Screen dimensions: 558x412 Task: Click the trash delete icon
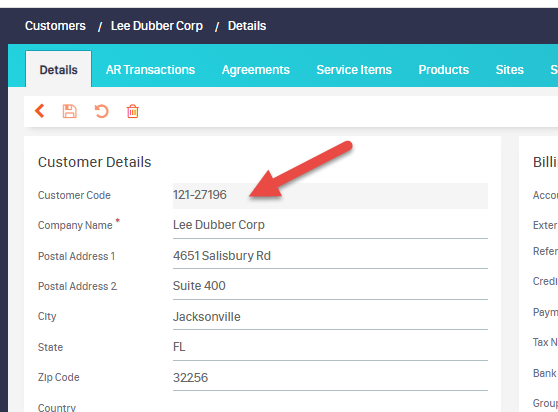[133, 111]
